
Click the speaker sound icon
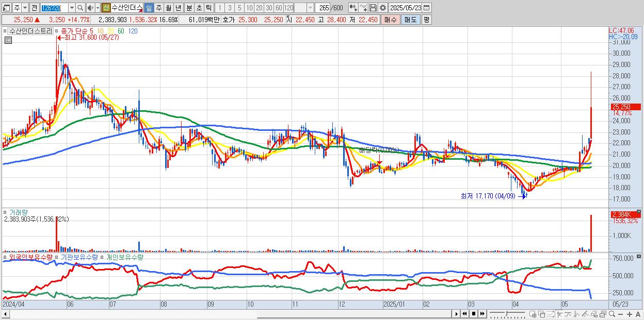point(90,8)
